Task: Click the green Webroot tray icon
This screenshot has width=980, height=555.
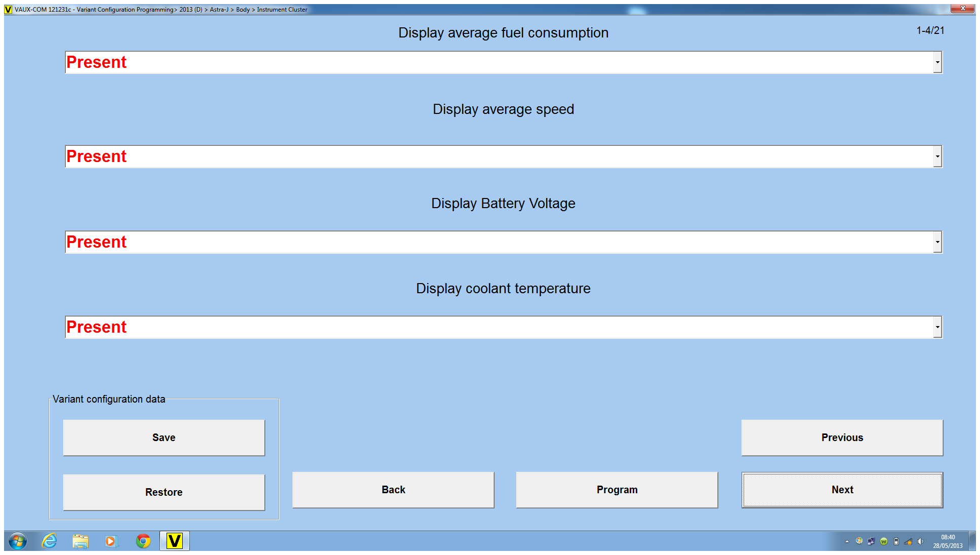Action: pyautogui.click(x=884, y=541)
